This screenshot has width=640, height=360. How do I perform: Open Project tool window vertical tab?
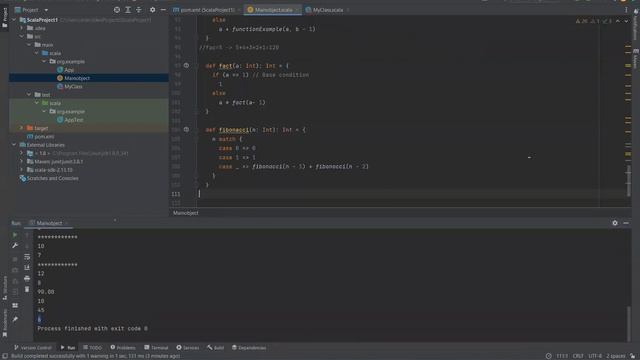tap(4, 17)
